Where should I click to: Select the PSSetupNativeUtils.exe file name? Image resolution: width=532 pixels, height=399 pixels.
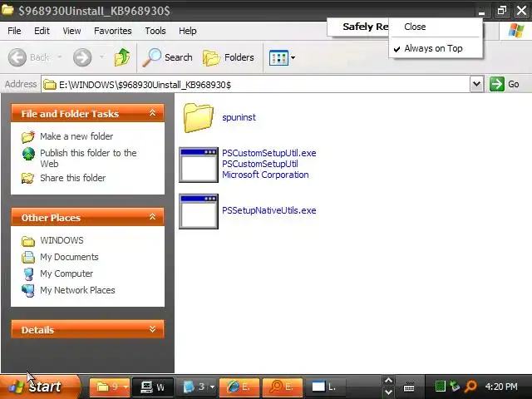(x=269, y=210)
